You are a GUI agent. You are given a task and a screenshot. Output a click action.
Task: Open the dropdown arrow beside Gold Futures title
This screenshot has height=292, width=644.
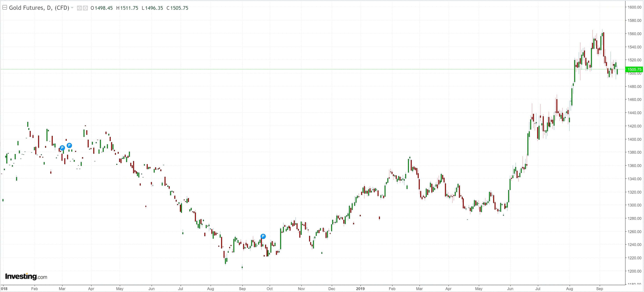72,8
